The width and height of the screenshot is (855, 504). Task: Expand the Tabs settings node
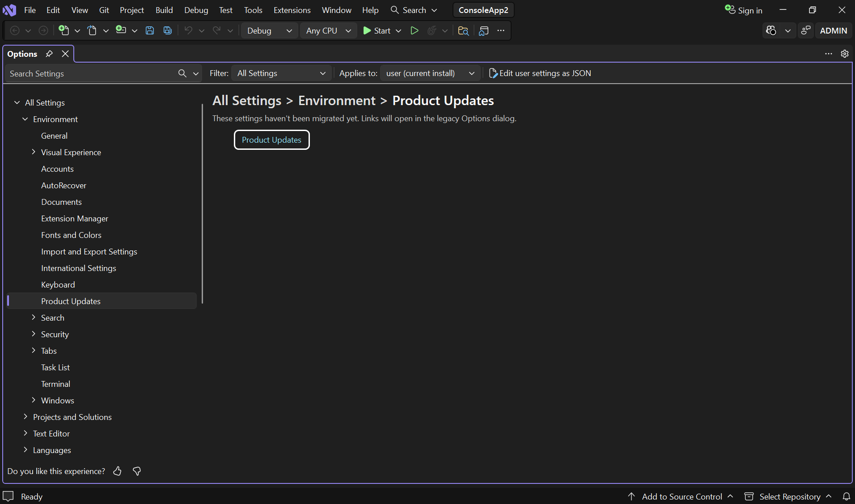point(33,351)
